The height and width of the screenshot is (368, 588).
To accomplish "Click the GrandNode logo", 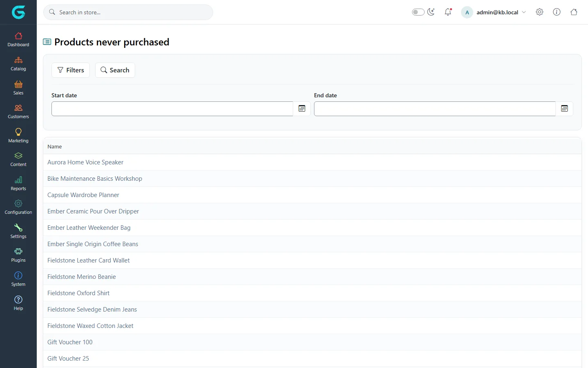I will tap(18, 12).
